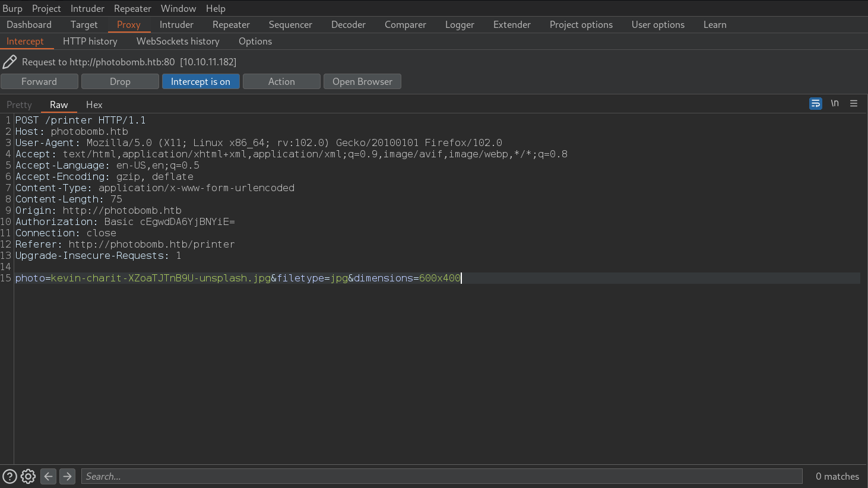Click the Host: photobomb.htb header line
This screenshot has height=488, width=868.
tap(72, 131)
